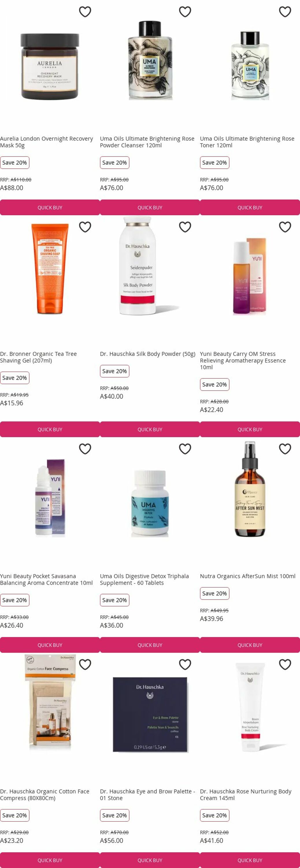This screenshot has width=300, height=868.
Task: Open Dr. Bronner Tea Tree Shaving Gel link
Action: pyautogui.click(x=38, y=357)
